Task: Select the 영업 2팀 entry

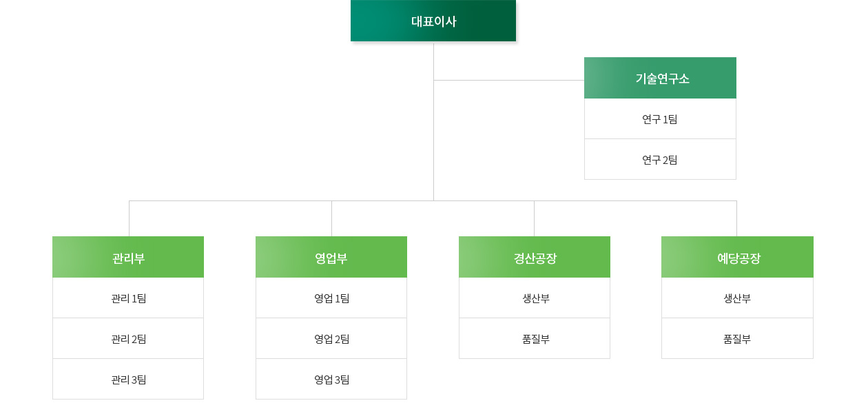Action: tap(331, 339)
